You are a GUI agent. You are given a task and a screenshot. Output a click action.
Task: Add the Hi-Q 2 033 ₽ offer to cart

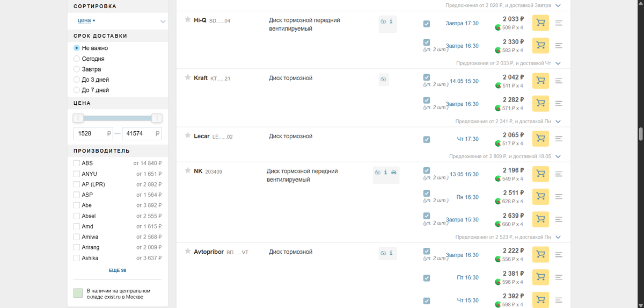coord(540,23)
